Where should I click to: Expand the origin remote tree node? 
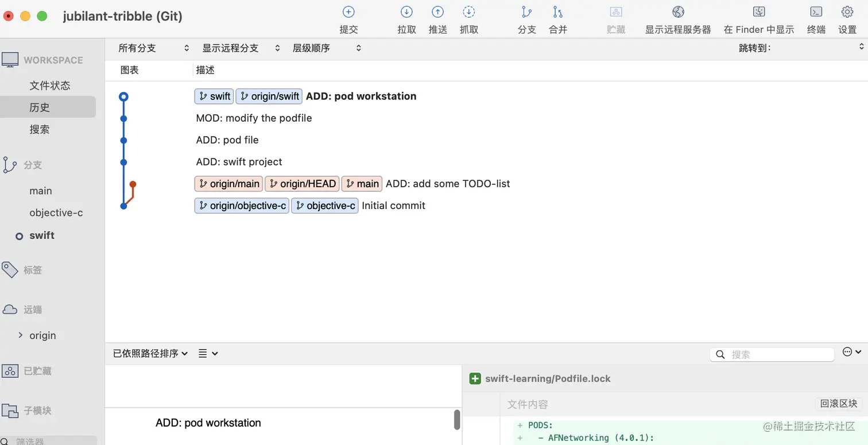click(x=21, y=335)
